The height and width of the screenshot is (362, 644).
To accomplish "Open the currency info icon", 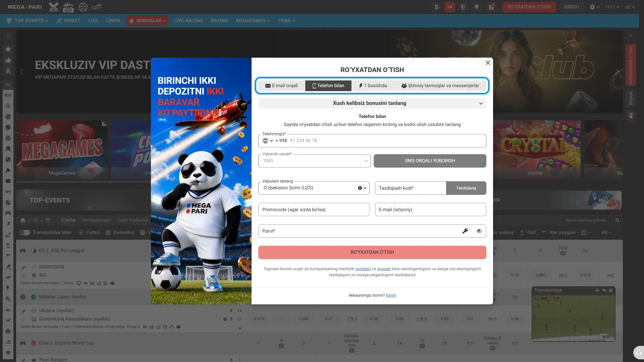I will click(x=360, y=188).
